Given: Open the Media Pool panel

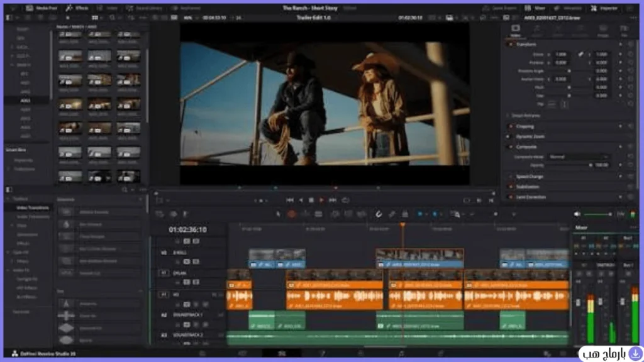Looking at the screenshot, I should (x=42, y=8).
